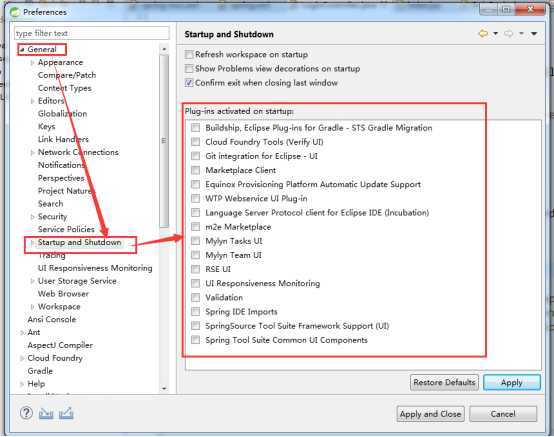Click the import preferences icon
The height and width of the screenshot is (437, 554).
tap(46, 413)
